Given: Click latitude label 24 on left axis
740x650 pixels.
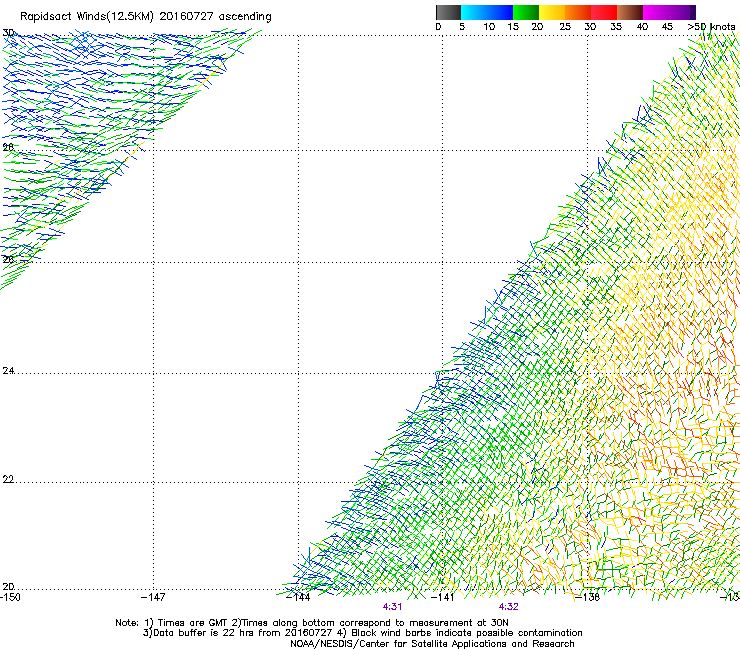Looking at the screenshot, I should 8,371.
